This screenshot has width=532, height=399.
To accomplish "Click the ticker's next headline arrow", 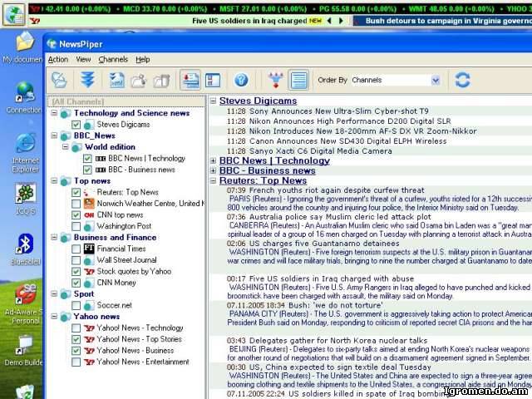I will (341, 21).
